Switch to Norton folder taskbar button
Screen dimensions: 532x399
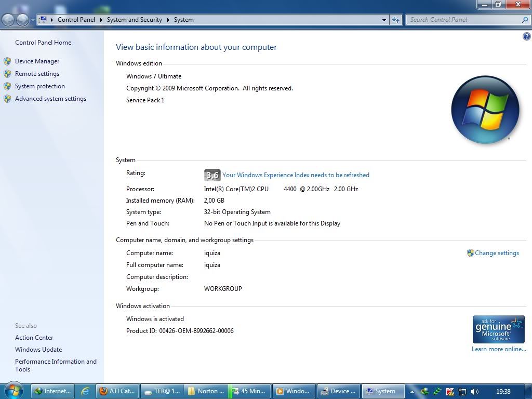[x=206, y=391]
